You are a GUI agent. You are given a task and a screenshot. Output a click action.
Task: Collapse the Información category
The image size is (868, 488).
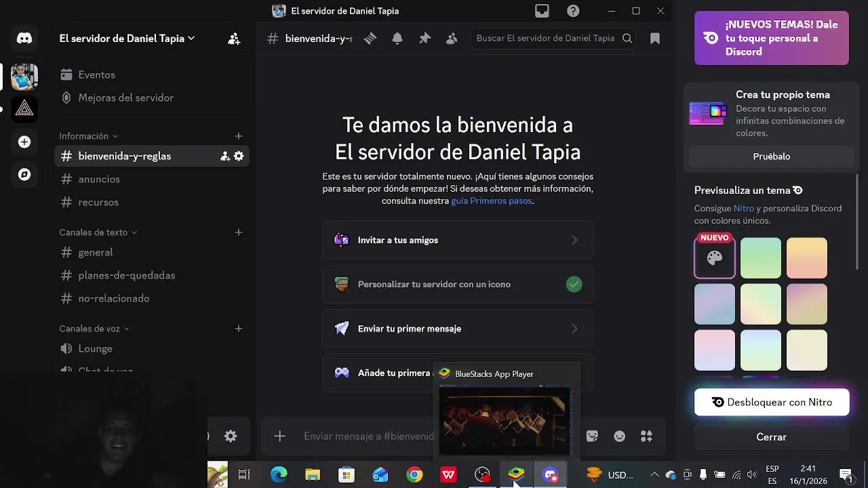(x=89, y=136)
